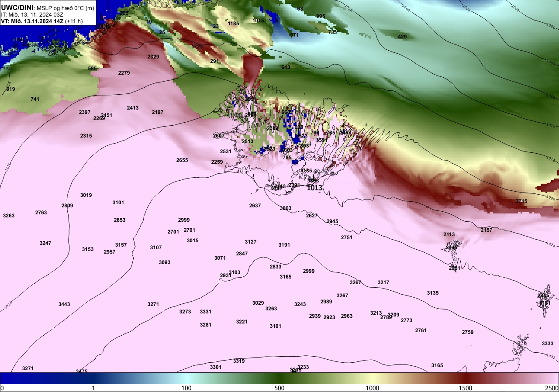Click the 2413 height value

coord(133,108)
